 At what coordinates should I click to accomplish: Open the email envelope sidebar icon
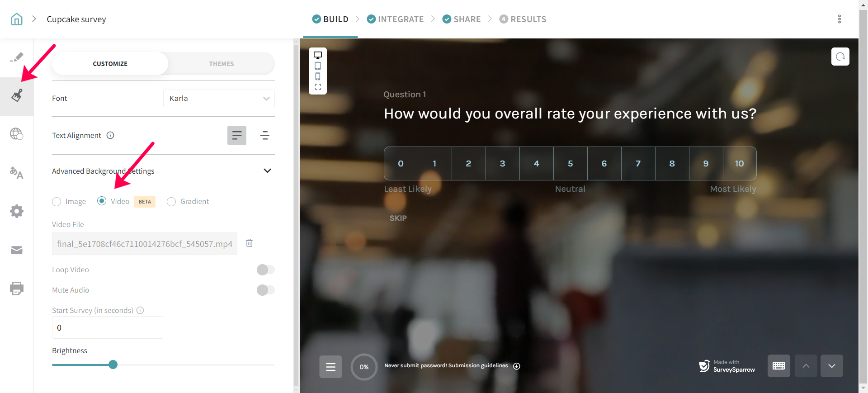click(17, 250)
